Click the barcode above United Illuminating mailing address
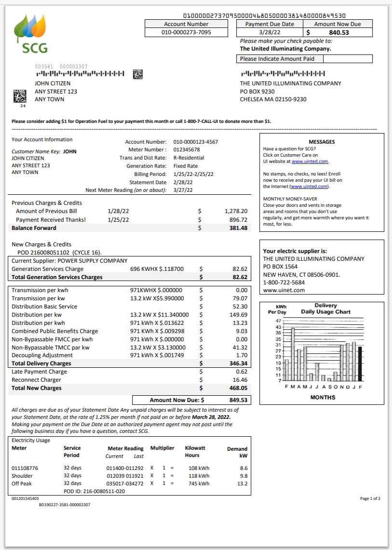 point(282,74)
